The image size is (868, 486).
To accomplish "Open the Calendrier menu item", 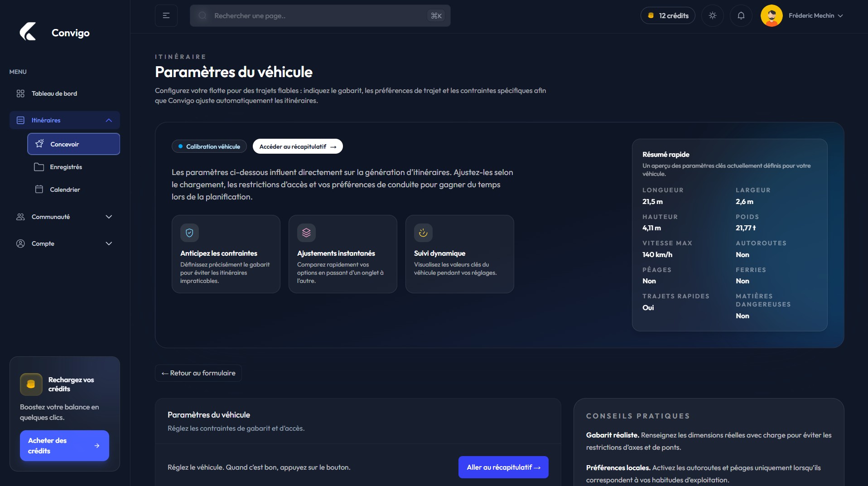I will click(65, 190).
